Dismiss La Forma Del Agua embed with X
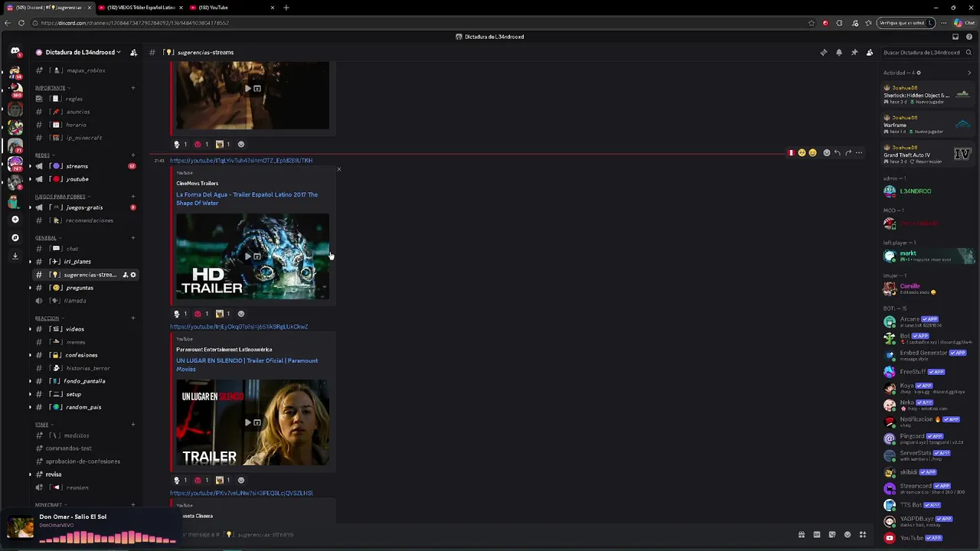Screen dimensions: 980x551 tap(339, 169)
